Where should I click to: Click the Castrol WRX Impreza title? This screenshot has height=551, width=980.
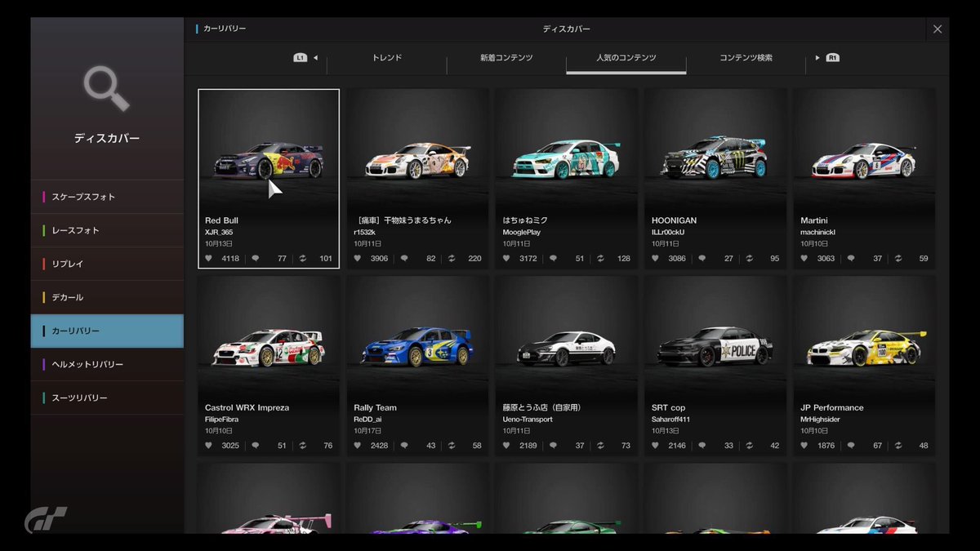click(x=247, y=407)
